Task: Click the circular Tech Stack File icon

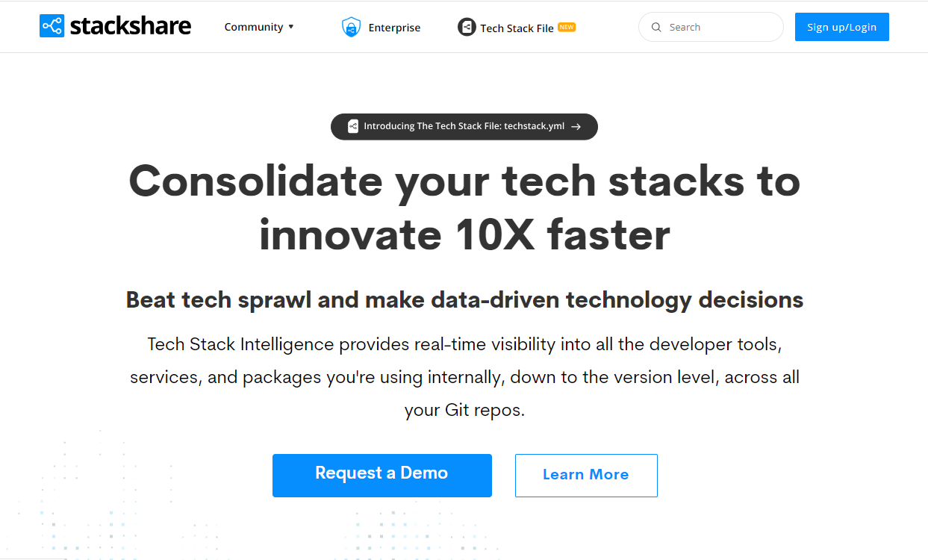Action: pyautogui.click(x=467, y=27)
